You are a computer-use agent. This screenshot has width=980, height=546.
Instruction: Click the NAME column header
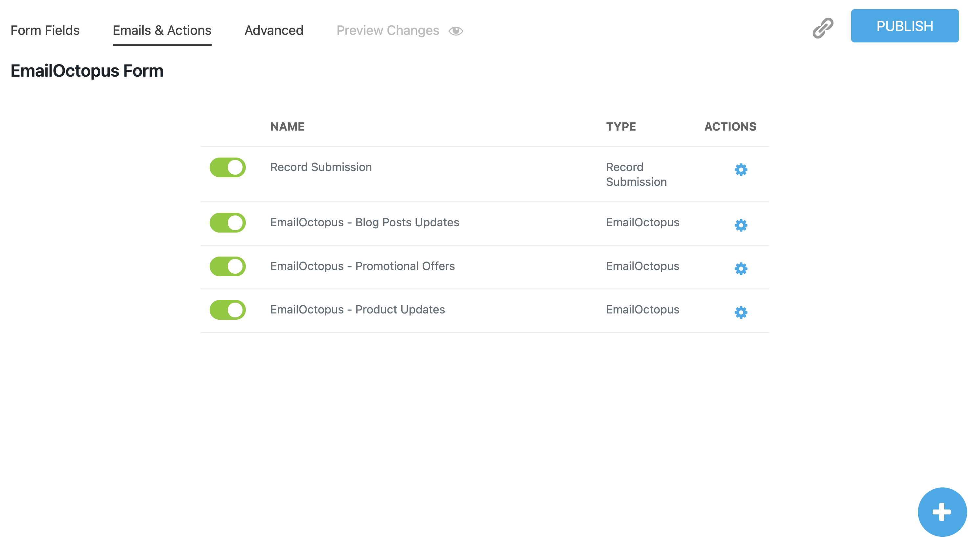point(287,126)
